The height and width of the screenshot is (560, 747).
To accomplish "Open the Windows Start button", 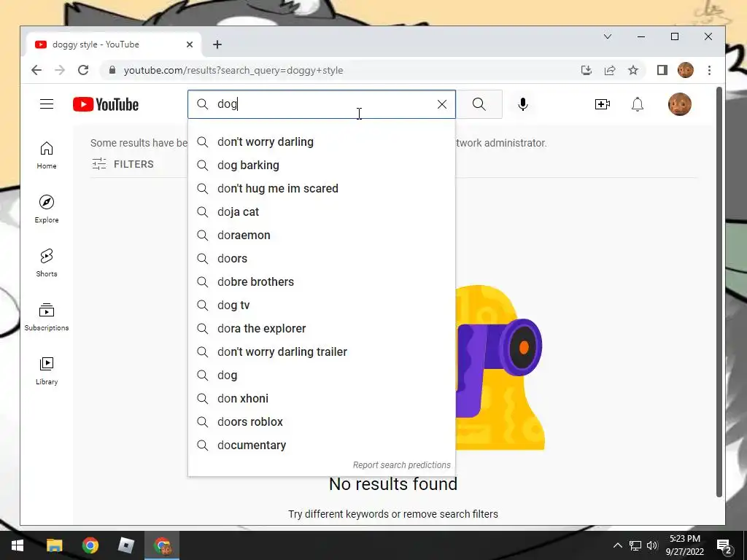I will click(18, 545).
